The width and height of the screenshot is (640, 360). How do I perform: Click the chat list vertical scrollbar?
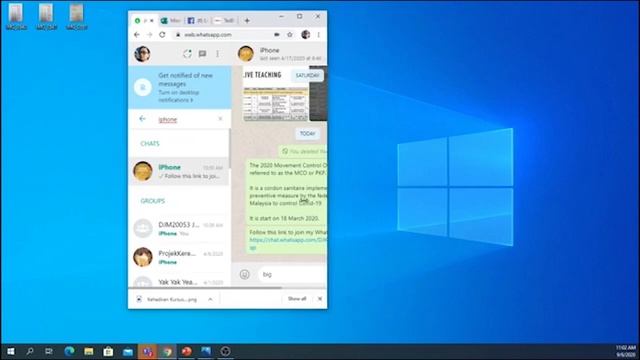pos(229,148)
